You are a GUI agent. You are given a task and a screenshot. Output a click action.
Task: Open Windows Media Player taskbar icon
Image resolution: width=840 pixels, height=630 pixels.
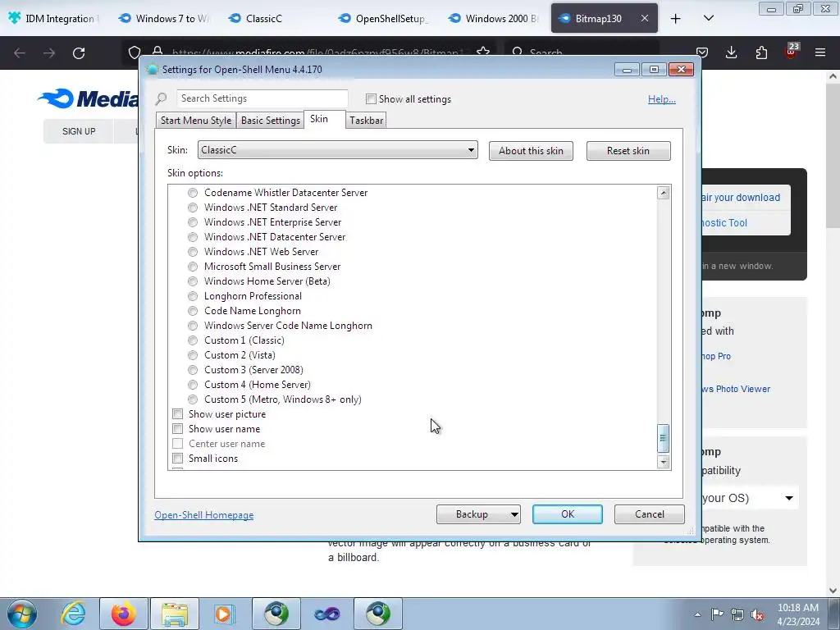(224, 614)
